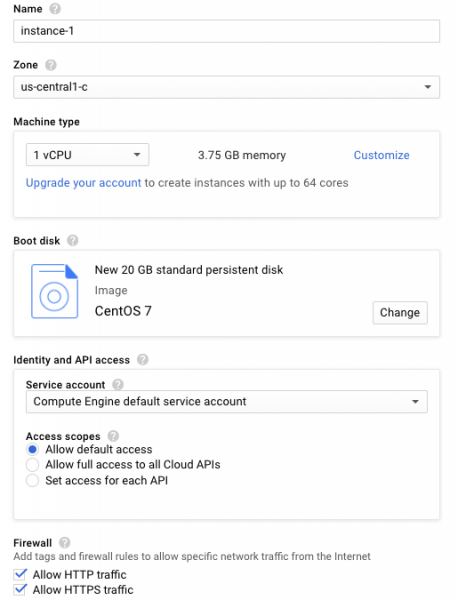458x600 pixels.
Task: Click help icon beside Identity and API access
Action: point(143,360)
